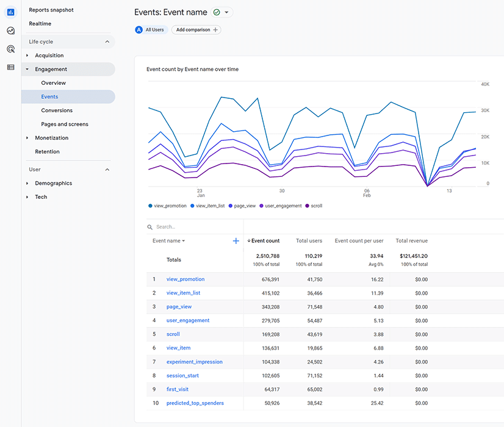
Task: Open the Explore icon in left rail
Action: point(10,30)
